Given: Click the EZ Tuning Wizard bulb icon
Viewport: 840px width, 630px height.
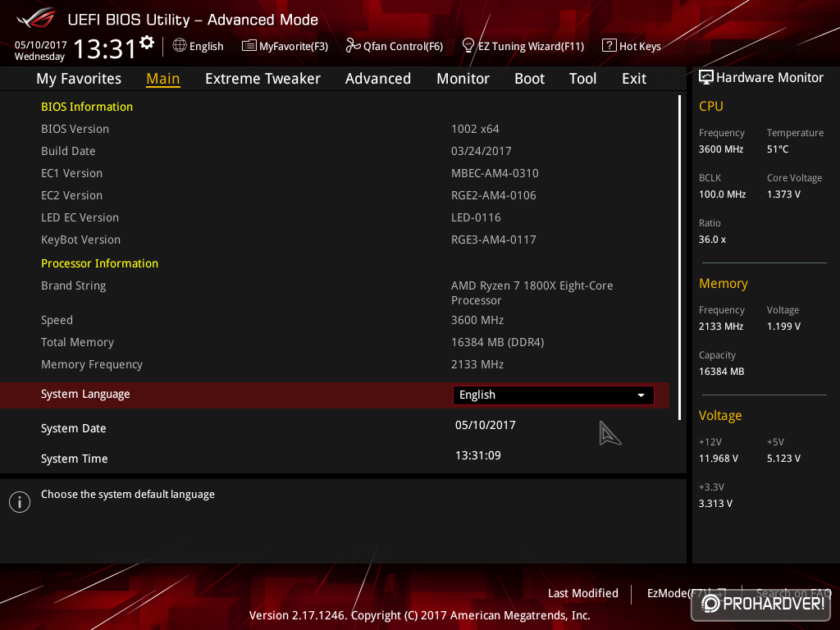Looking at the screenshot, I should 468,46.
